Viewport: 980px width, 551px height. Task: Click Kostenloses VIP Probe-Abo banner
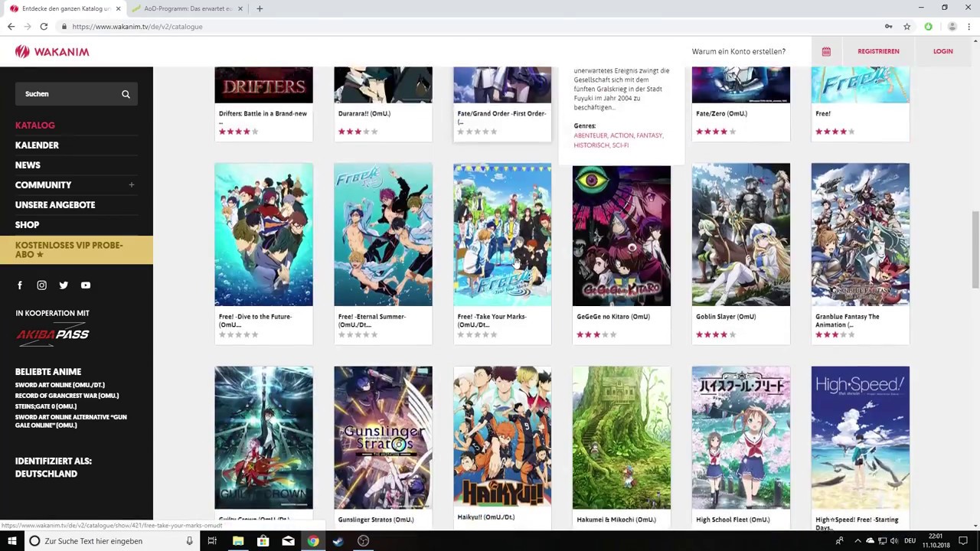(x=77, y=249)
